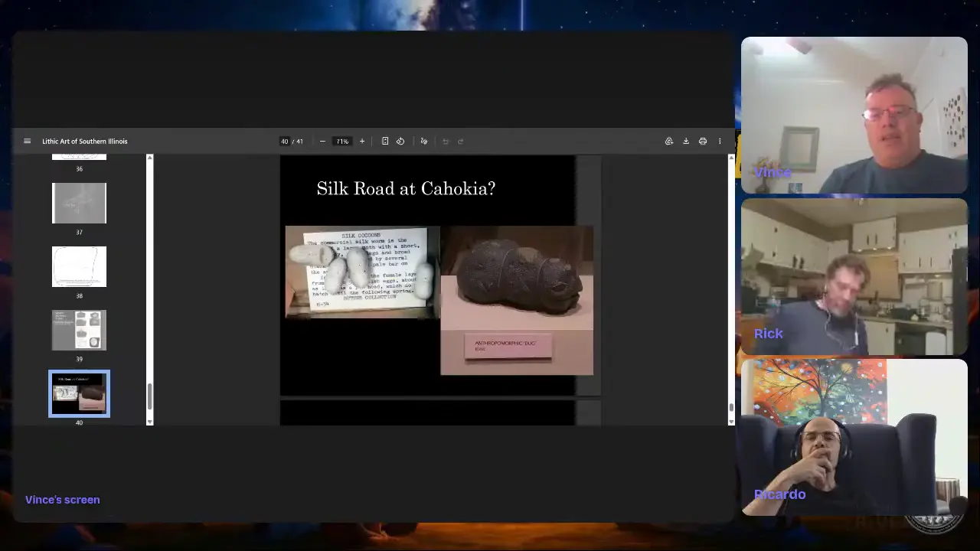Click the document scrollbar down arrow
Image resolution: width=980 pixels, height=551 pixels.
731,421
